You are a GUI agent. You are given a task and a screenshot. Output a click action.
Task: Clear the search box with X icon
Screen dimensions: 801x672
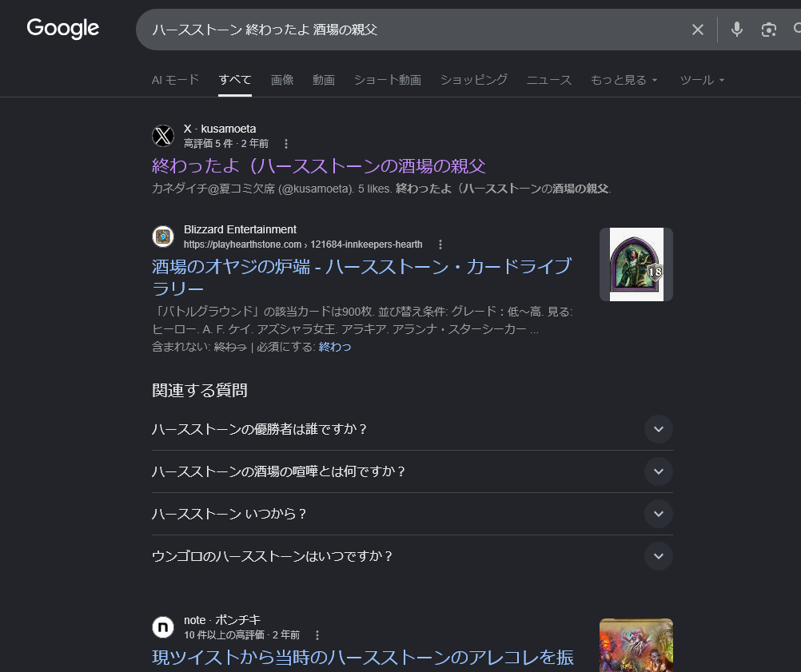pos(697,30)
